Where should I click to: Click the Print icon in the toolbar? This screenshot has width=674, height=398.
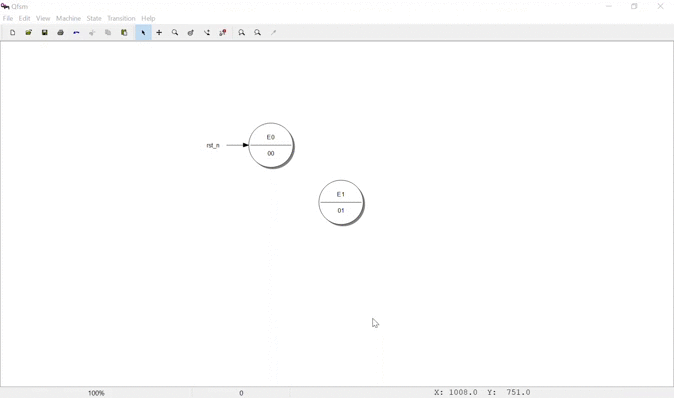[x=61, y=32]
